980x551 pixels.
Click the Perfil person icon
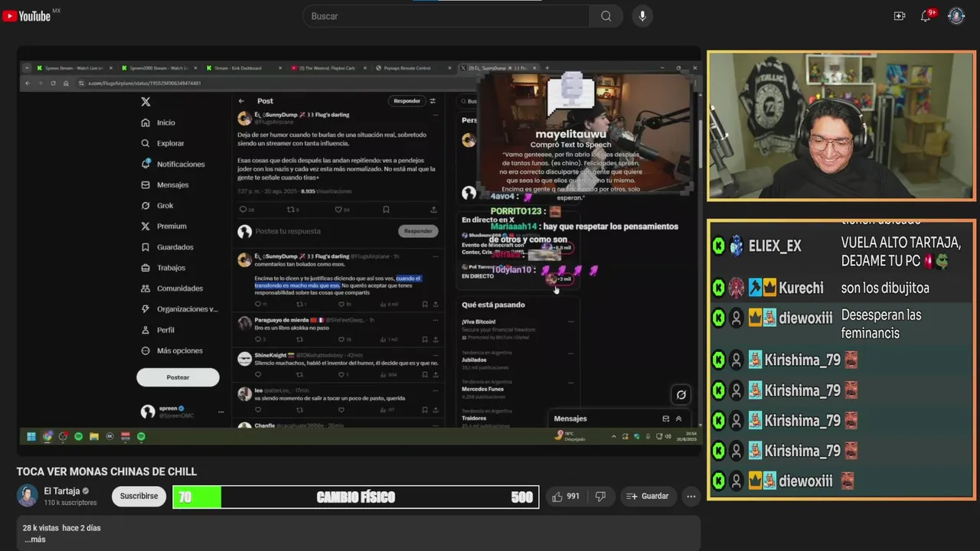(x=145, y=330)
